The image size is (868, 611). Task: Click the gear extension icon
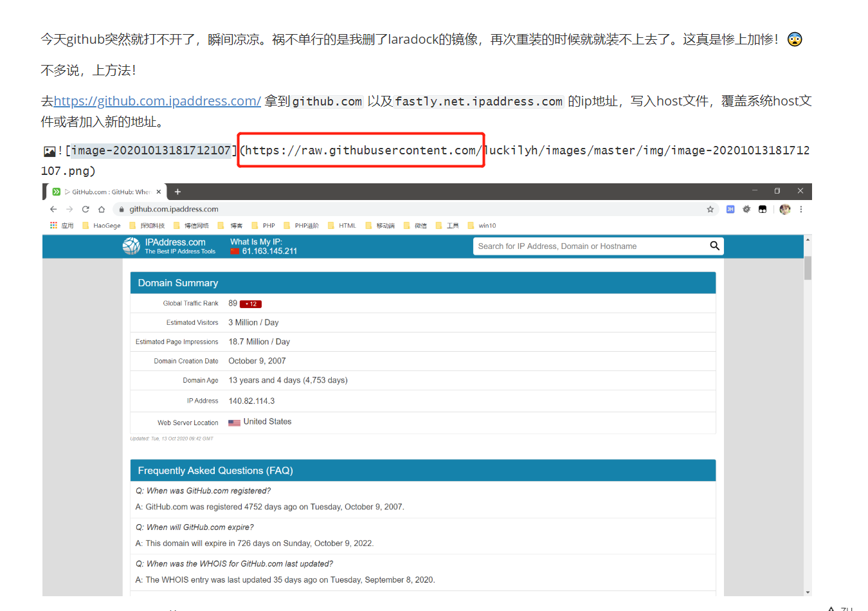[746, 209]
